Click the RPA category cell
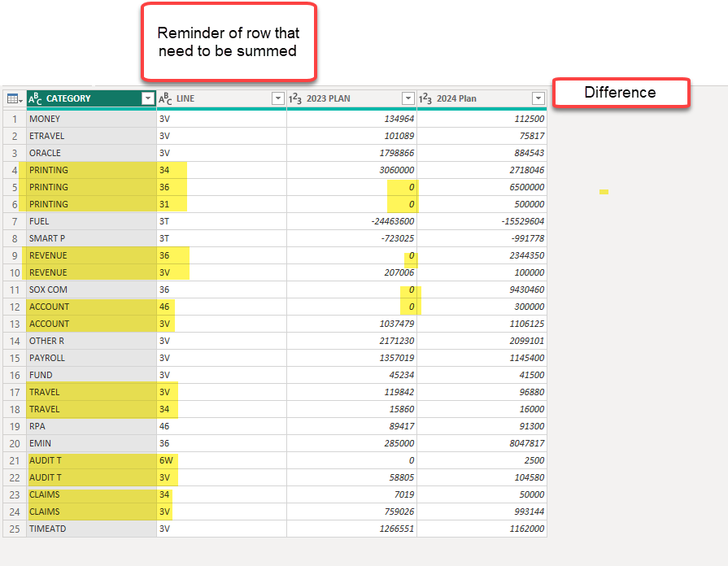728x566 pixels. pos(91,426)
